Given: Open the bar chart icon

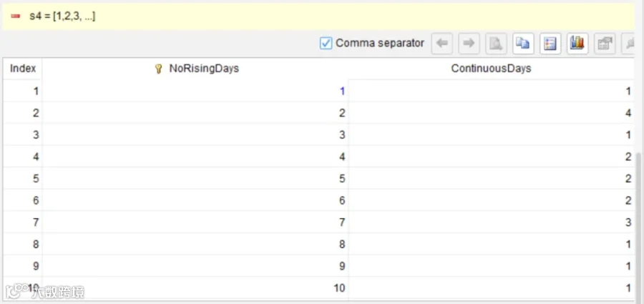Looking at the screenshot, I should pos(577,44).
